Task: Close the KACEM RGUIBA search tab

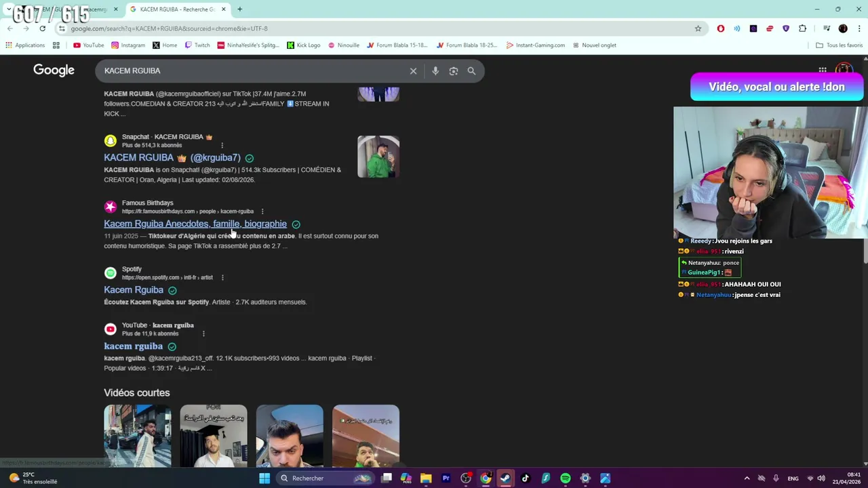Action: 224,9
